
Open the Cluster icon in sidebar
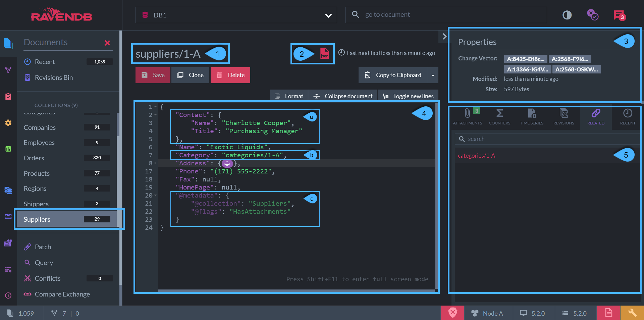coord(8,243)
